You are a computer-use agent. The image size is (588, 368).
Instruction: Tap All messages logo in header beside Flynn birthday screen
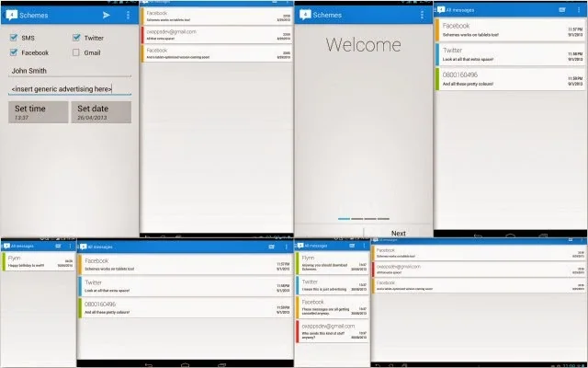(x=84, y=247)
